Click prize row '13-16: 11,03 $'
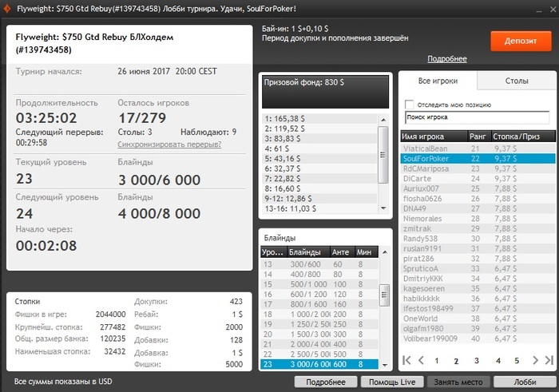The height and width of the screenshot is (392, 559). click(319, 208)
